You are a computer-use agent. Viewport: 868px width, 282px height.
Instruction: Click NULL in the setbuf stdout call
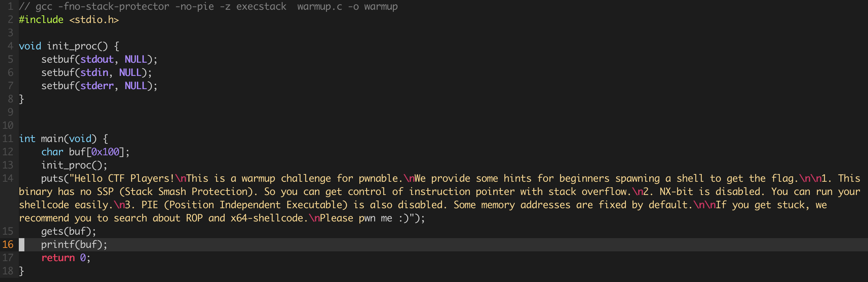click(x=136, y=60)
